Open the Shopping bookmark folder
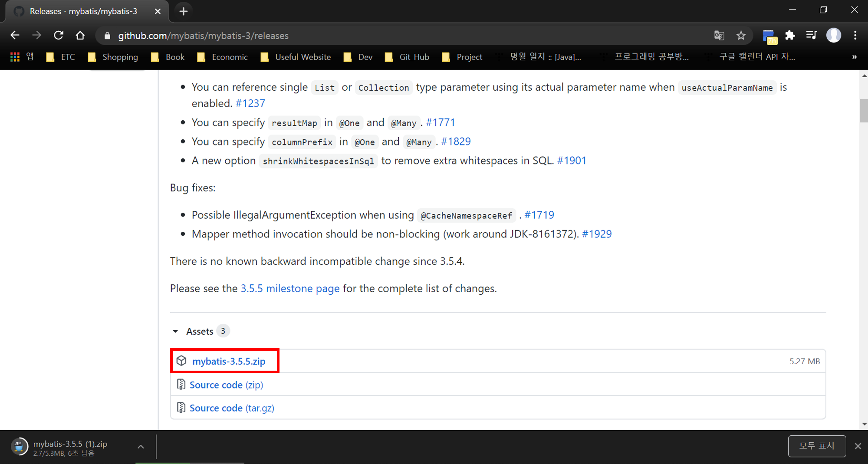Screen dimensions: 868x464 pyautogui.click(x=113, y=57)
